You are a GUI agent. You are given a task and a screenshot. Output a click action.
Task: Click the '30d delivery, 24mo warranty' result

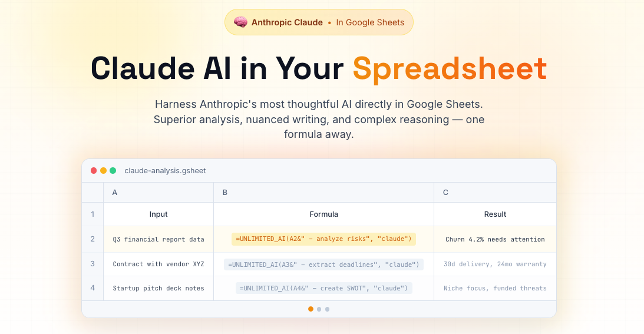495,264
